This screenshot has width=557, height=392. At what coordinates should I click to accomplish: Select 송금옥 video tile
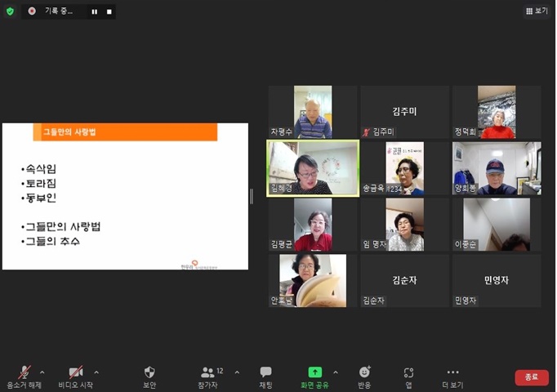pyautogui.click(x=404, y=168)
